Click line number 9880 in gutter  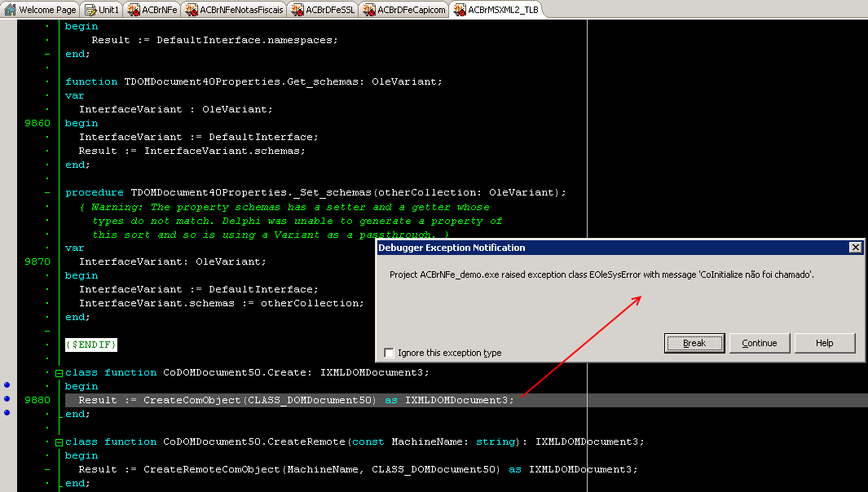(x=37, y=400)
